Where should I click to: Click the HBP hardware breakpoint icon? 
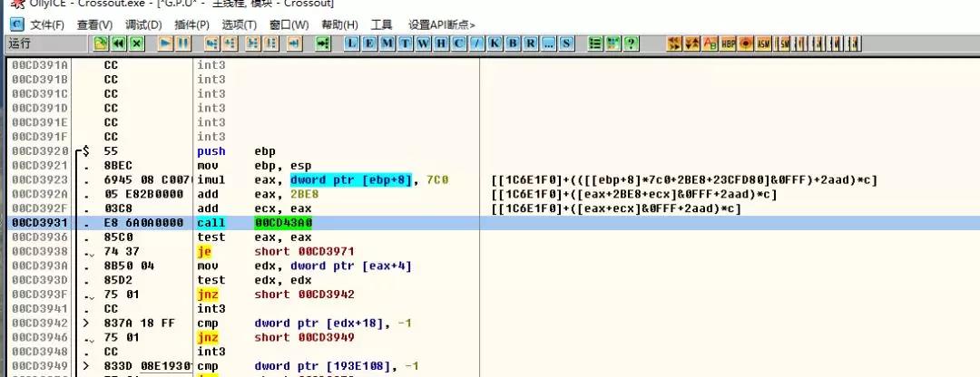pyautogui.click(x=728, y=43)
